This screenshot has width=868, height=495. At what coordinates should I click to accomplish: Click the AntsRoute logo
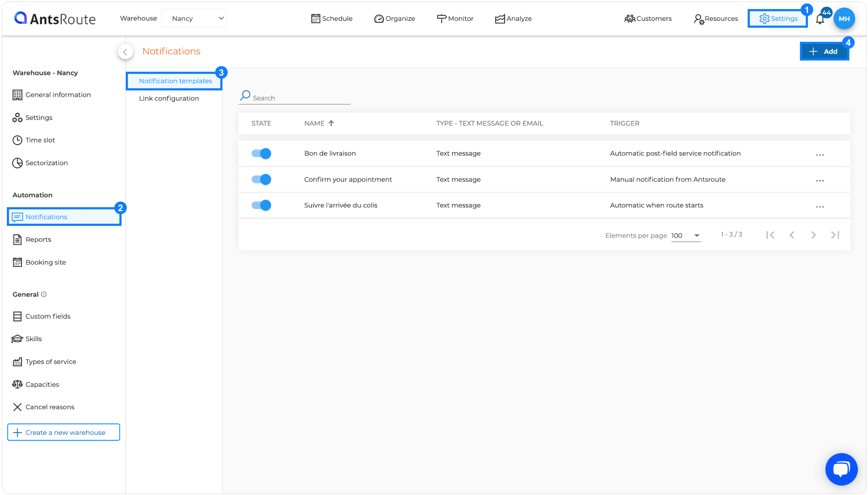[55, 18]
